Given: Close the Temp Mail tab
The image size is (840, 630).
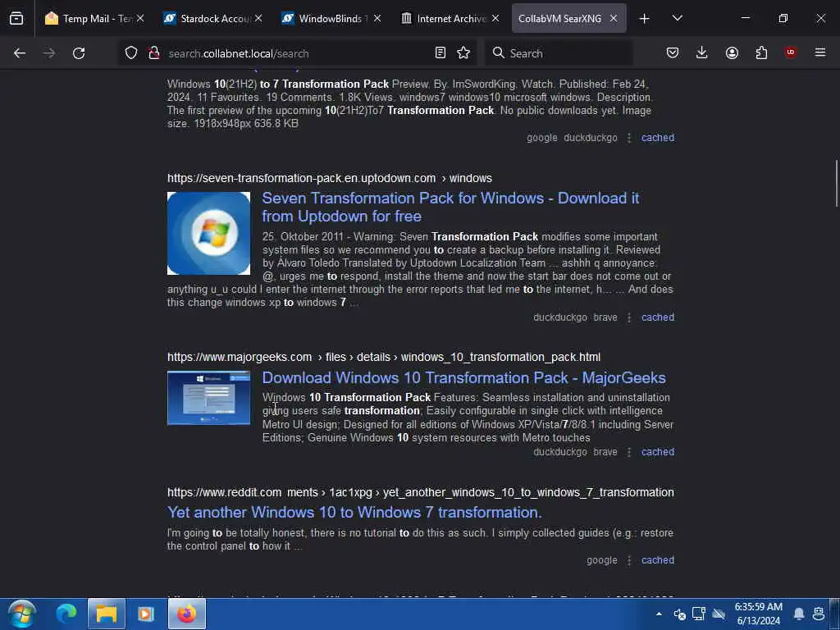Looking at the screenshot, I should (x=140, y=19).
